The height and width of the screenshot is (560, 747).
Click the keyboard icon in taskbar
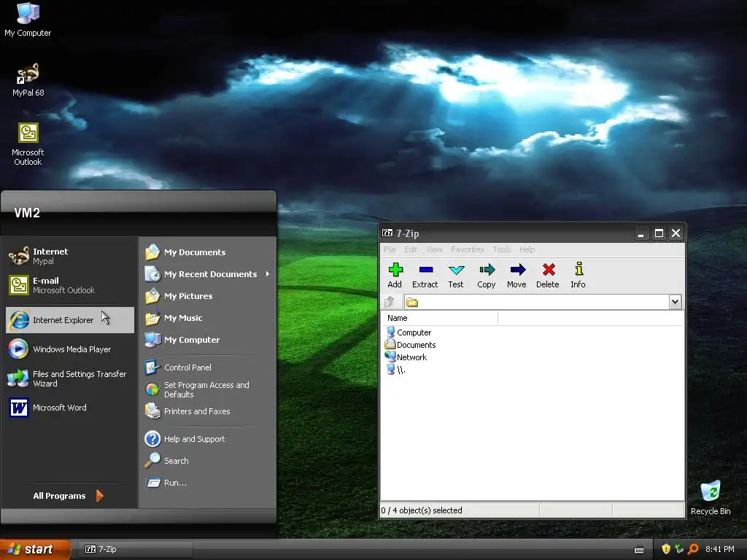tap(639, 550)
